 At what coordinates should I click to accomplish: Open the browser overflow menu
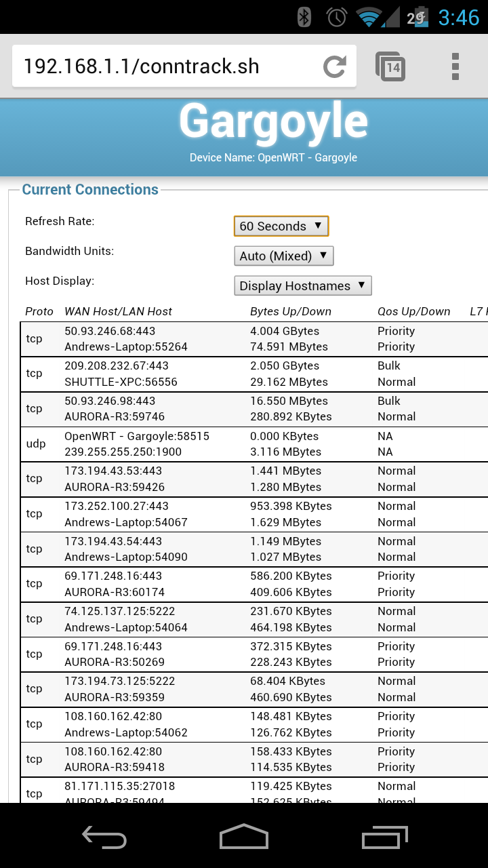(455, 66)
